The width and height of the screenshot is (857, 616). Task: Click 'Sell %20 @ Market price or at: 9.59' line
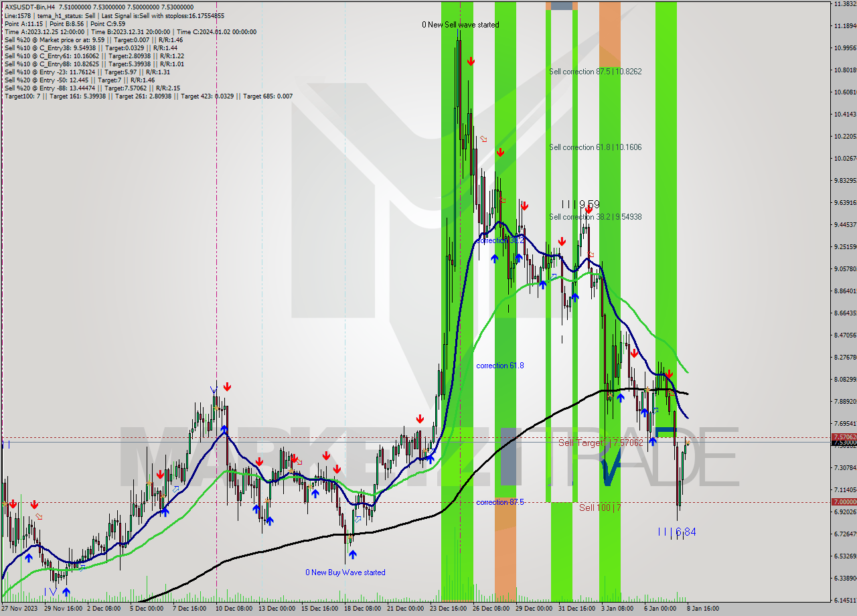click(x=93, y=40)
